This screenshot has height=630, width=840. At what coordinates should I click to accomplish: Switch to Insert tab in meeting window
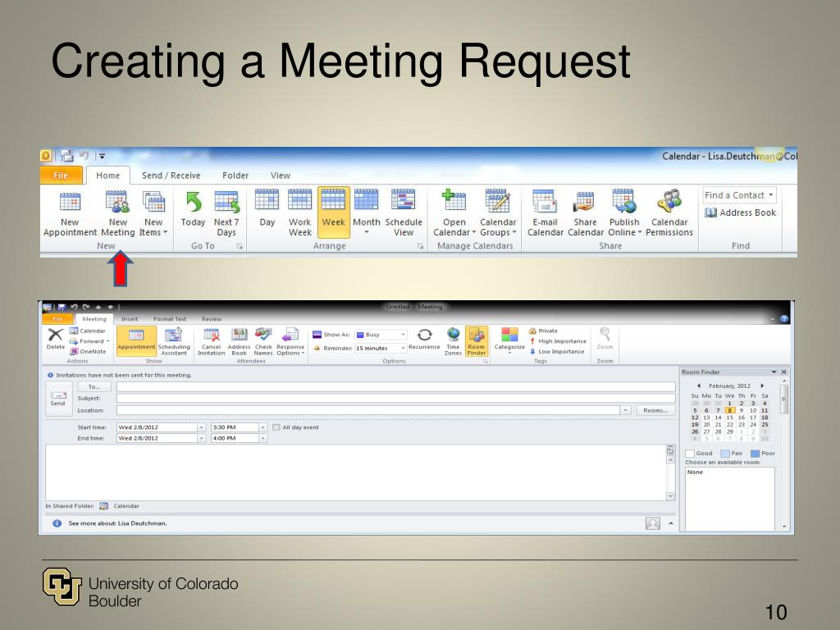(130, 319)
